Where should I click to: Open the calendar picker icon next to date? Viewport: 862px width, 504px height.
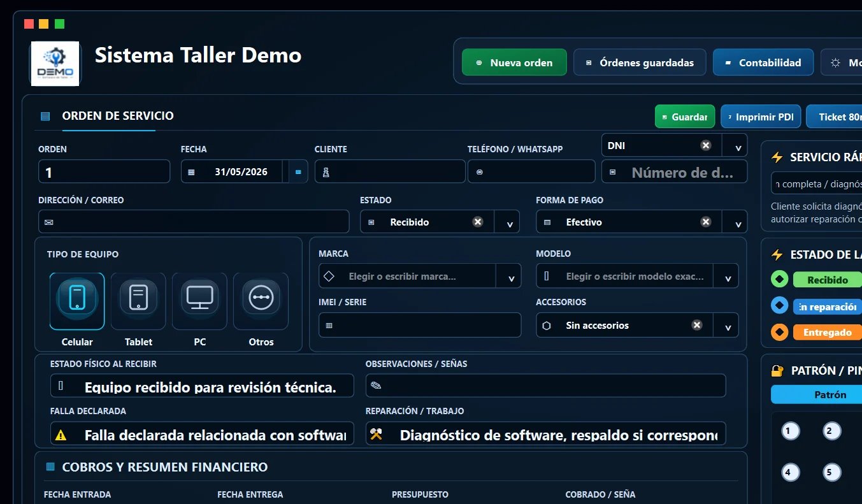(x=298, y=171)
